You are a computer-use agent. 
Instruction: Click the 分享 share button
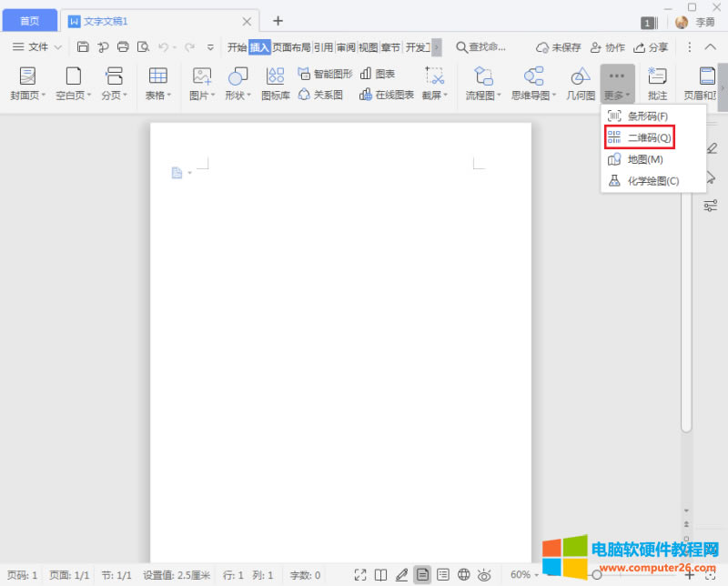pyautogui.click(x=651, y=47)
